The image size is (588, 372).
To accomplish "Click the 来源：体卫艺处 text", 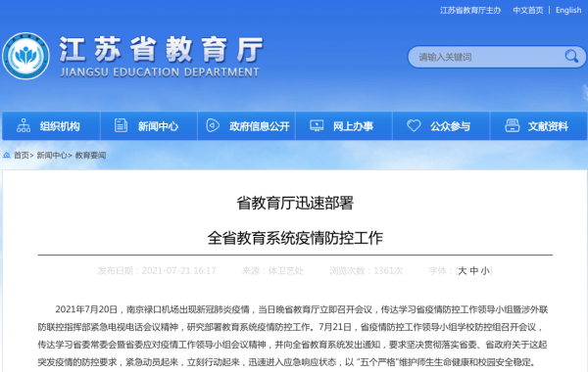I will coord(272,270).
